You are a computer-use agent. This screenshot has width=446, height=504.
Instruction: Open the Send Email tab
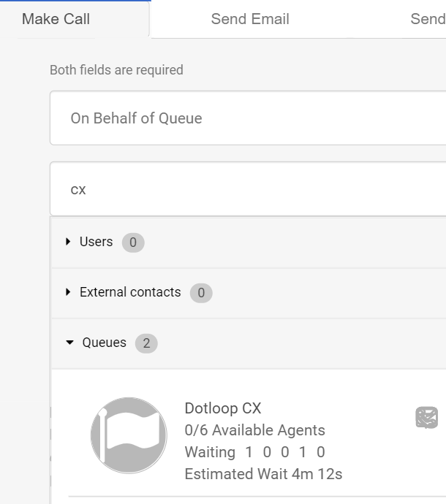(x=250, y=19)
